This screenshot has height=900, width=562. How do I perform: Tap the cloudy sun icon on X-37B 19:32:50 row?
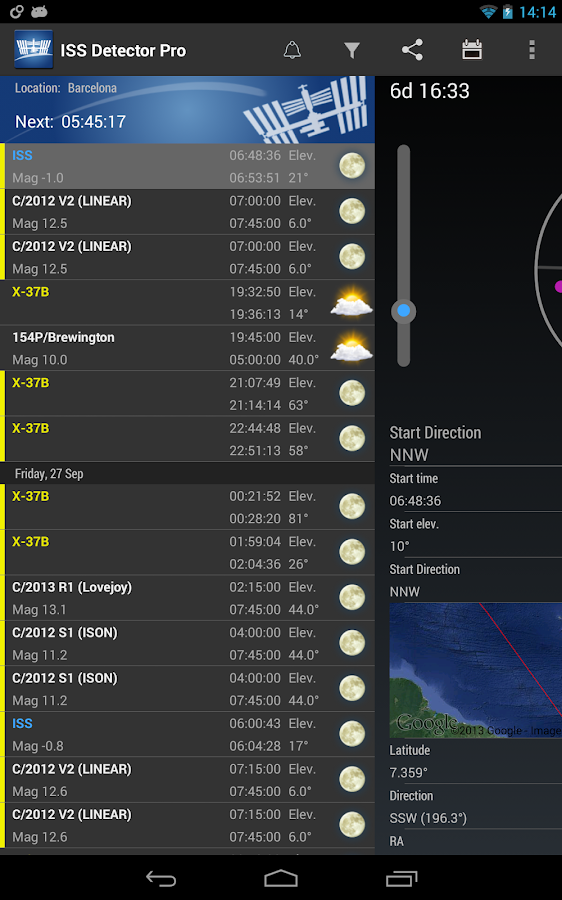351,302
